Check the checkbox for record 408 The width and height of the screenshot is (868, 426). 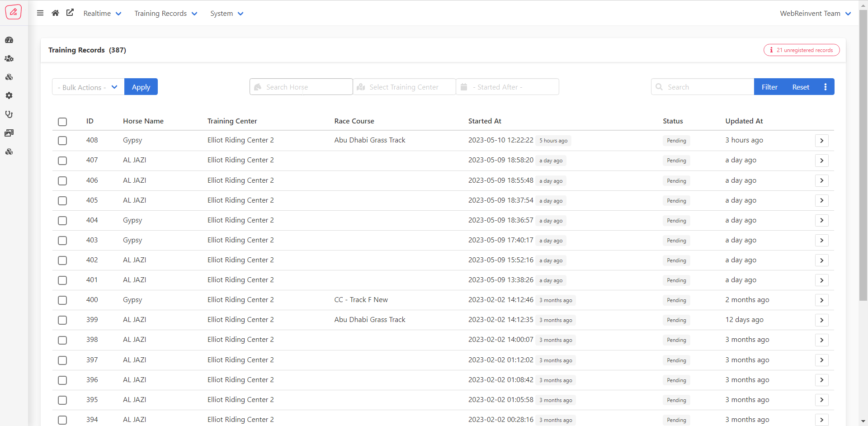point(62,141)
